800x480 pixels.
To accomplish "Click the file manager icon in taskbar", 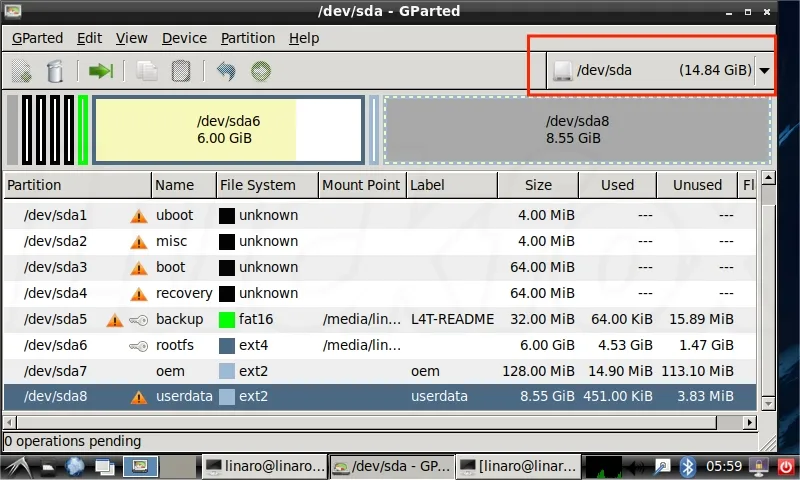I will [48, 467].
